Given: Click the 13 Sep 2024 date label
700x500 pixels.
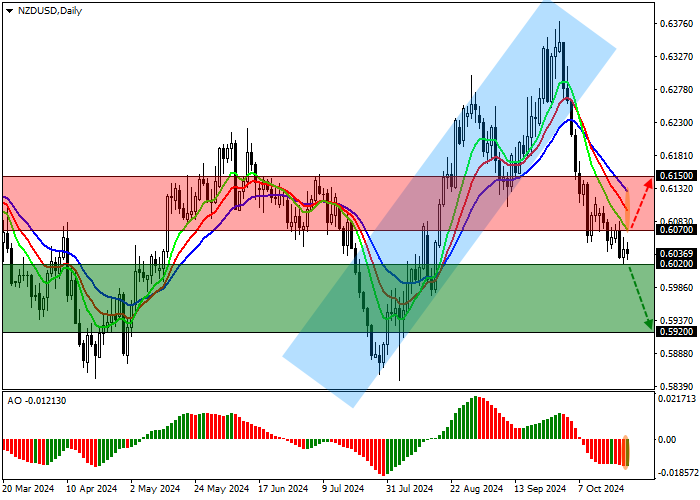Looking at the screenshot, I should [x=540, y=489].
